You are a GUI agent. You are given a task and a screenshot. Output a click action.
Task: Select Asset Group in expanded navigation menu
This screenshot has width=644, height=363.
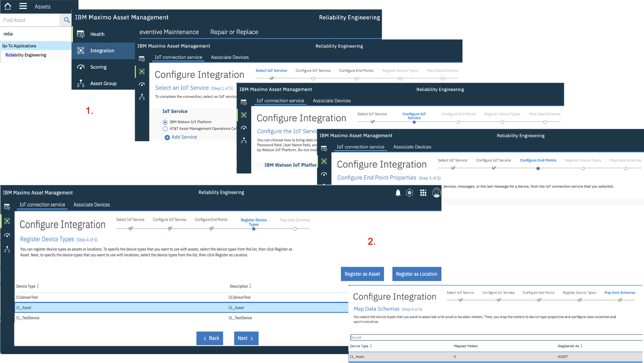click(x=103, y=83)
